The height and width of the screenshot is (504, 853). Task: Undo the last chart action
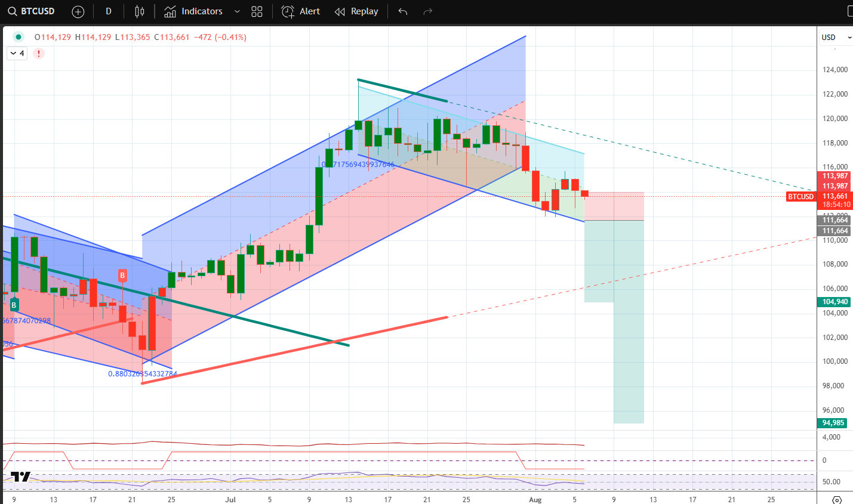coord(403,11)
